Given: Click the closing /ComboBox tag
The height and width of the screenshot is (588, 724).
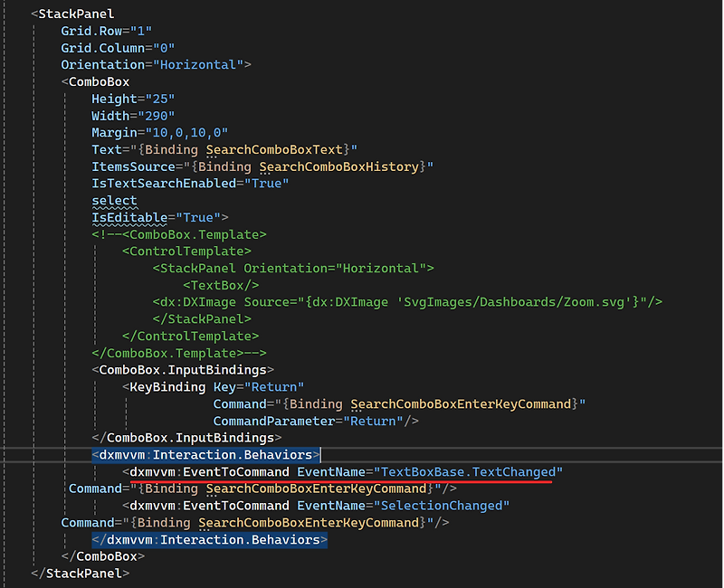Looking at the screenshot, I should point(103,556).
